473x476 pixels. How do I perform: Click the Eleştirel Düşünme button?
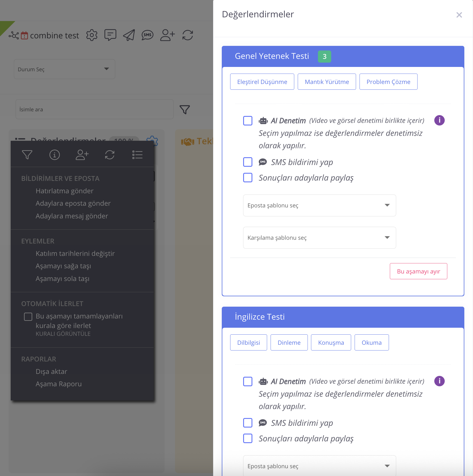tap(262, 82)
